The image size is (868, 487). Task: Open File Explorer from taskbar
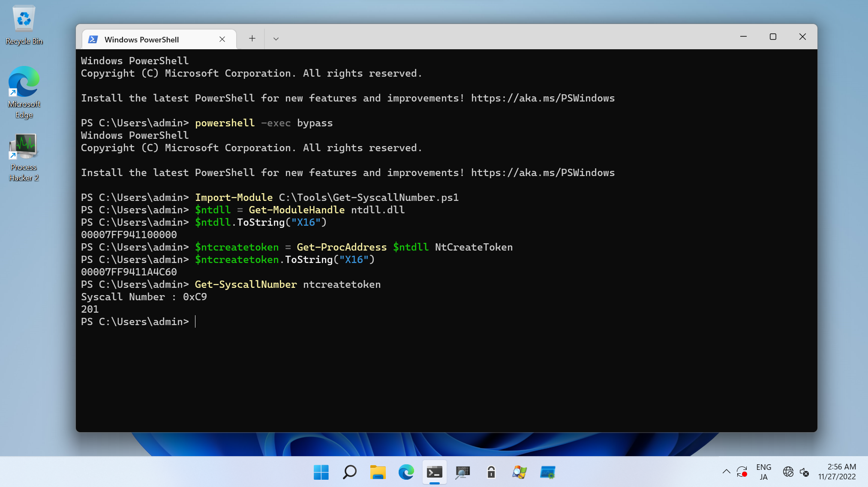click(x=378, y=472)
